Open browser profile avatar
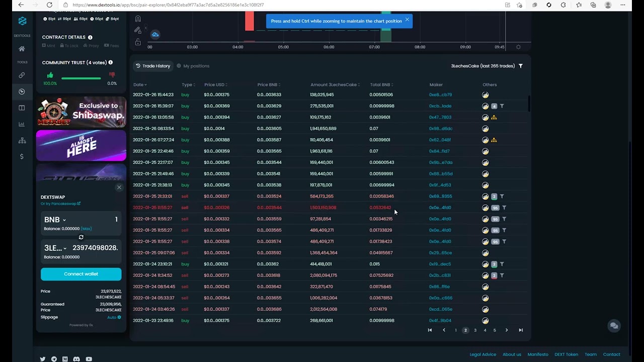Viewport: 644px width, 362px height. (x=608, y=5)
